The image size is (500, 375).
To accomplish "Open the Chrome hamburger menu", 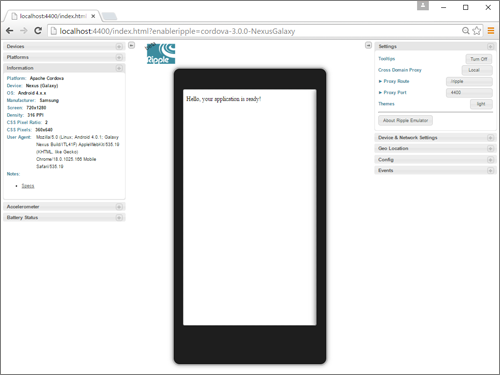I will point(491,31).
